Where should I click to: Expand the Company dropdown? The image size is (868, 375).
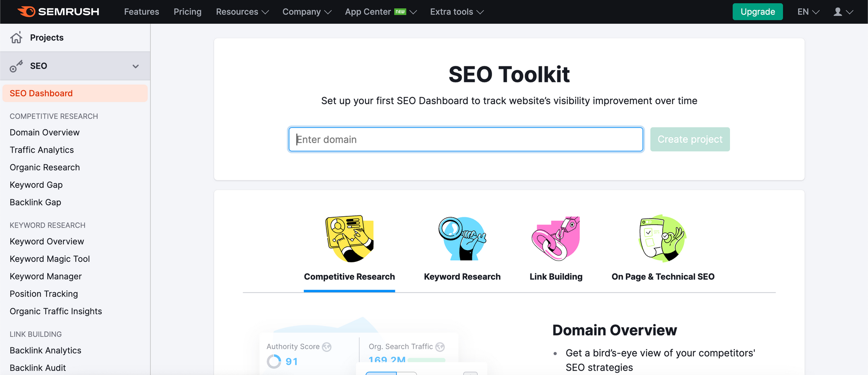[x=307, y=12]
